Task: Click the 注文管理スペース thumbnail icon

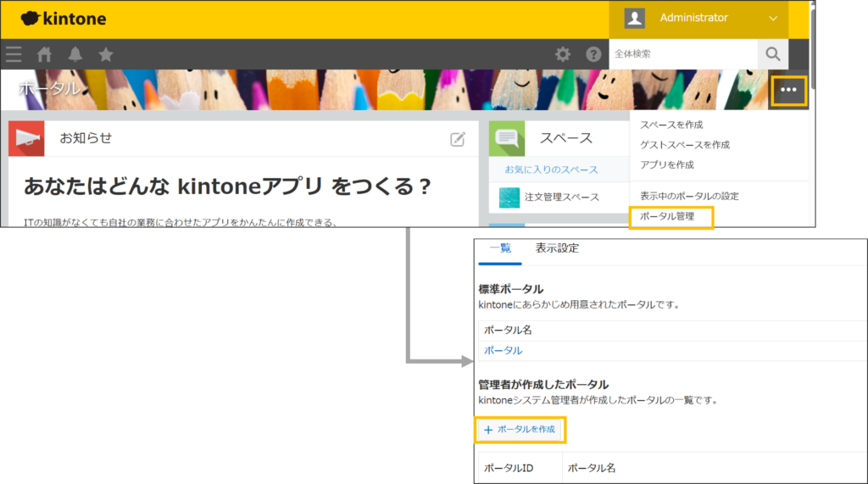Action: [x=509, y=197]
